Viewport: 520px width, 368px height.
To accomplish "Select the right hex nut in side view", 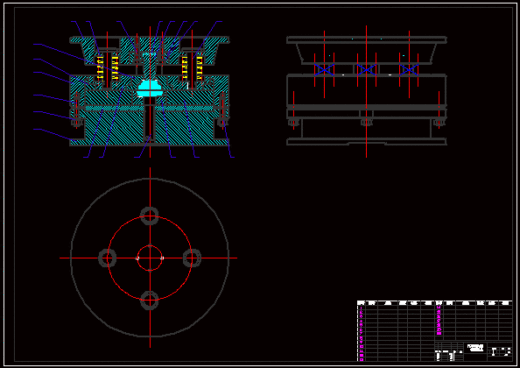I will tap(439, 123).
